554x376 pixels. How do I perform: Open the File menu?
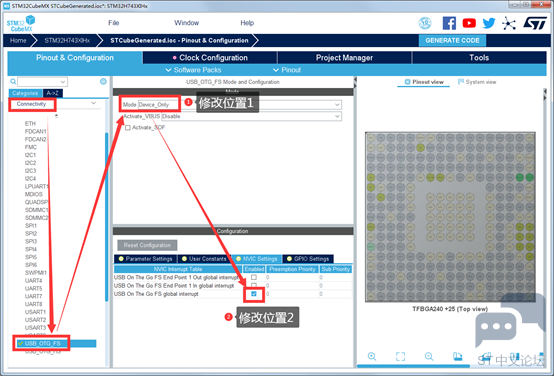point(113,23)
